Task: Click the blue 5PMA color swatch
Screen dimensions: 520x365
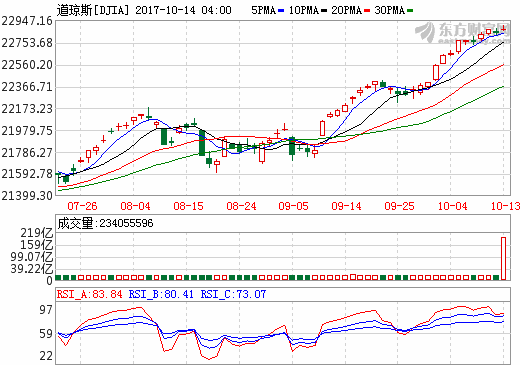Action: [281, 11]
